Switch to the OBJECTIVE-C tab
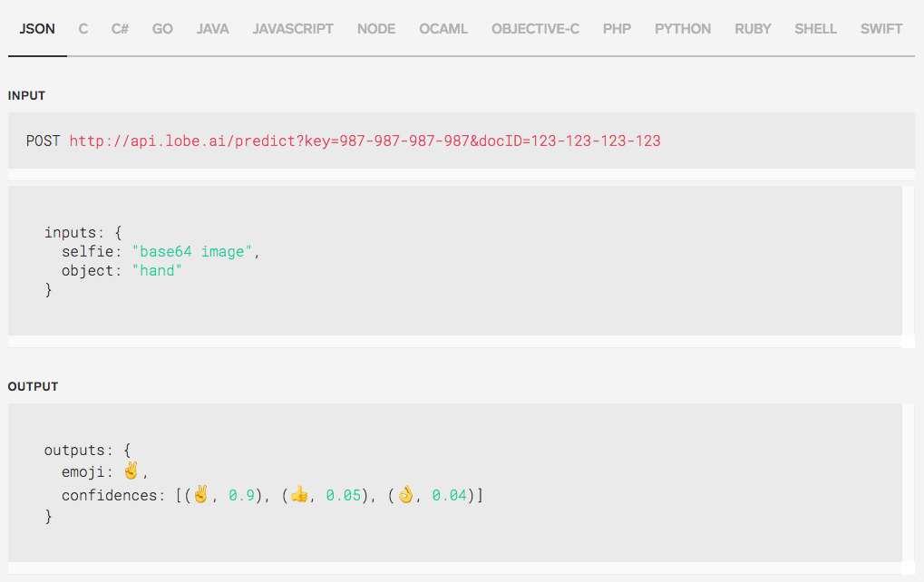Viewport: 924px width, 582px height. [x=535, y=29]
